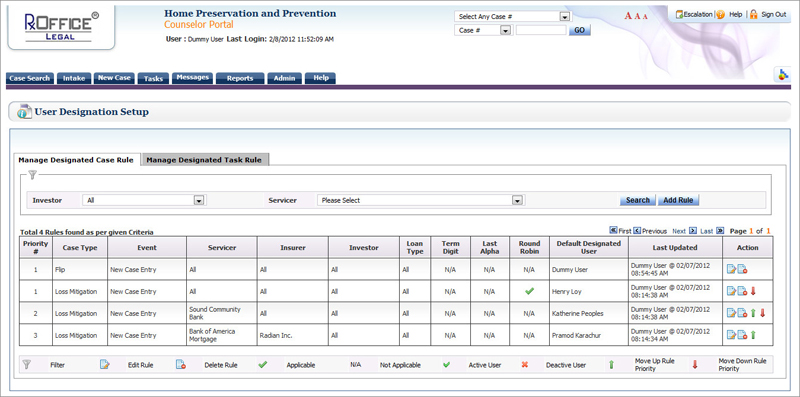This screenshot has height=397, width=800.
Task: Edit the Pramod Karachur rule
Action: [x=731, y=335]
